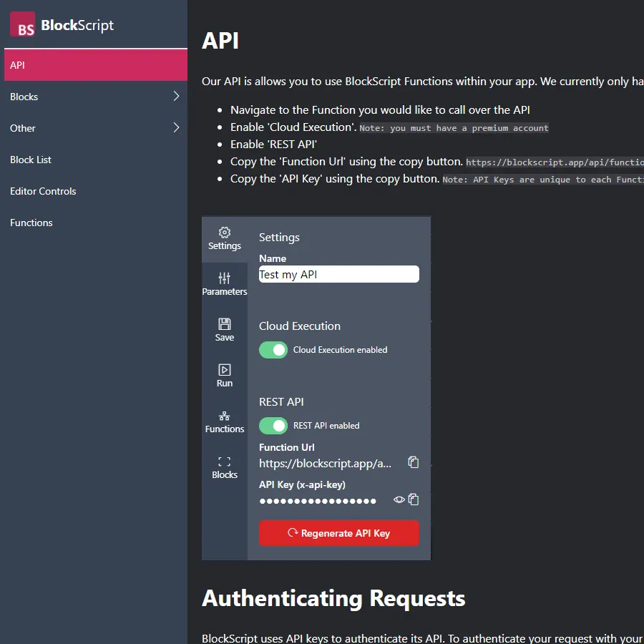
Task: Expand the Other sidebar chevron
Action: click(176, 128)
